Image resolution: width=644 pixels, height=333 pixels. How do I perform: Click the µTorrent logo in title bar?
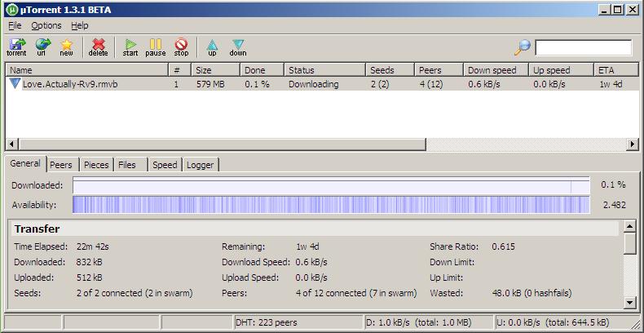click(x=12, y=10)
